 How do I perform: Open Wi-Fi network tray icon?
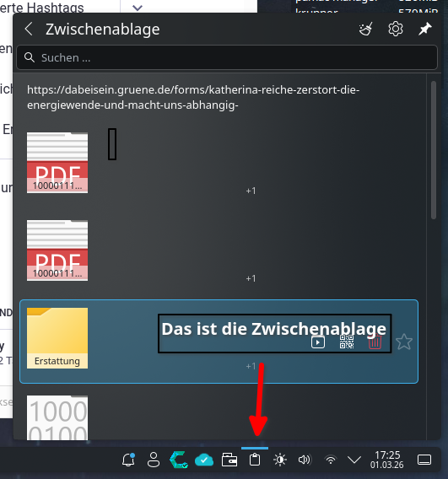pos(331,460)
